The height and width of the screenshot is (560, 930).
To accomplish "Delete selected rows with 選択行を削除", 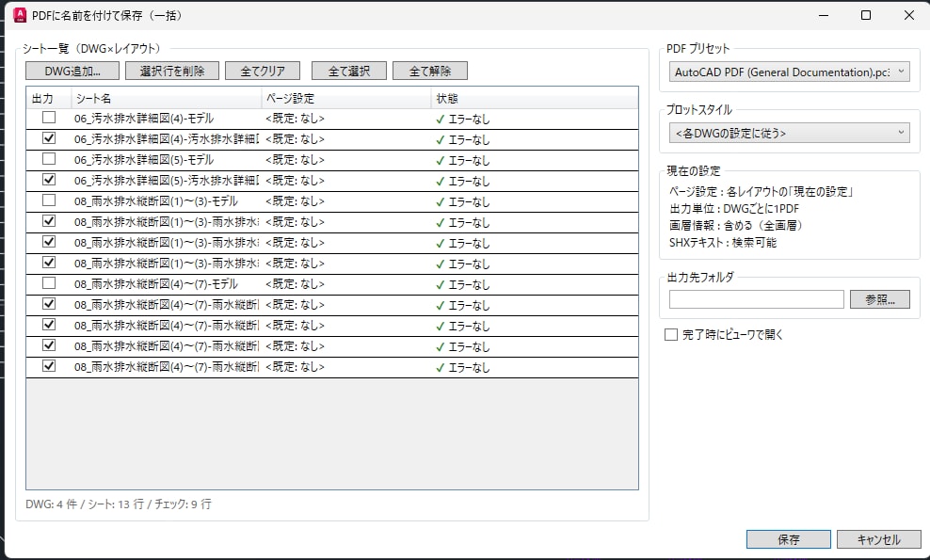I will [172, 72].
